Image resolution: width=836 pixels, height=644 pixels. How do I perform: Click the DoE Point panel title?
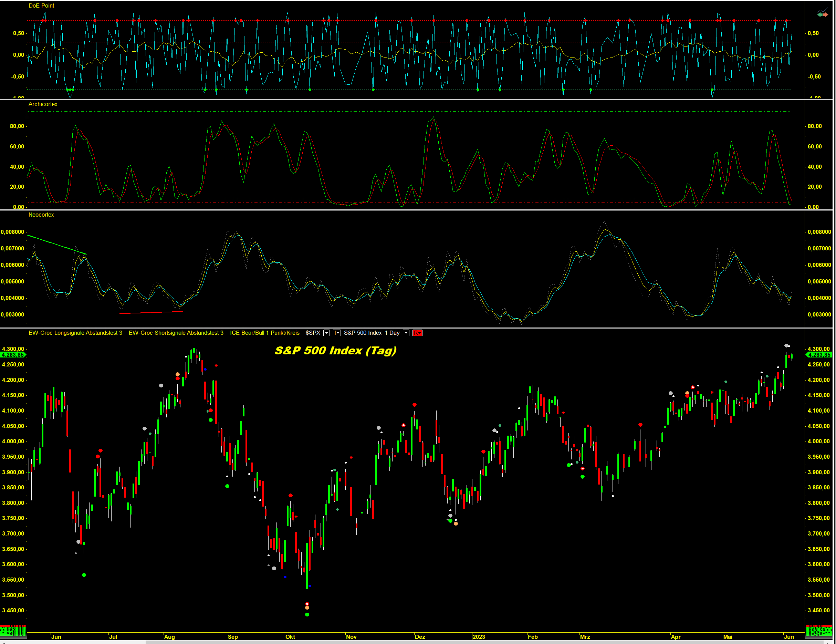[41, 6]
